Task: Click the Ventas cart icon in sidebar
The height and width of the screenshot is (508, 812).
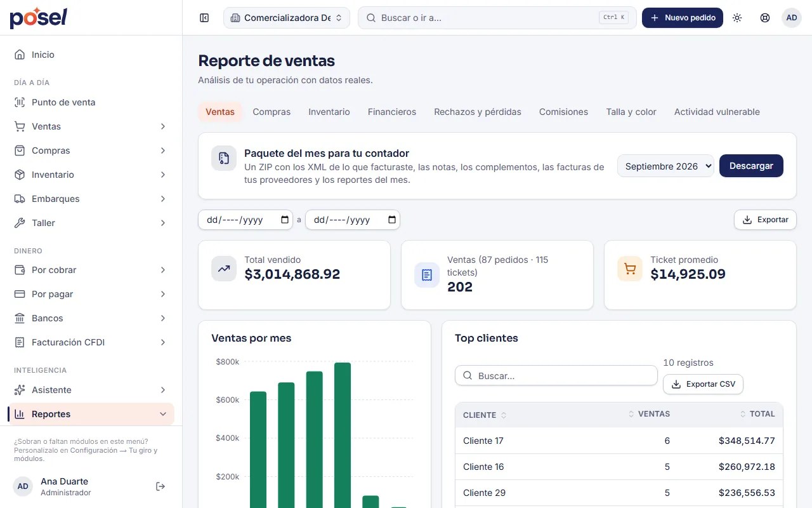Action: pos(20,126)
